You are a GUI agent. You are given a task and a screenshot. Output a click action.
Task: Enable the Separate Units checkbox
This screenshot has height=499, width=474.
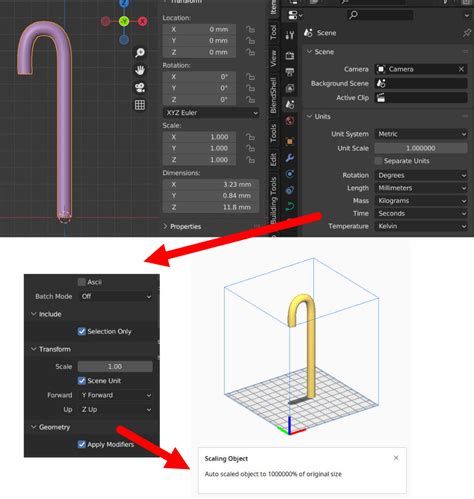click(x=378, y=161)
